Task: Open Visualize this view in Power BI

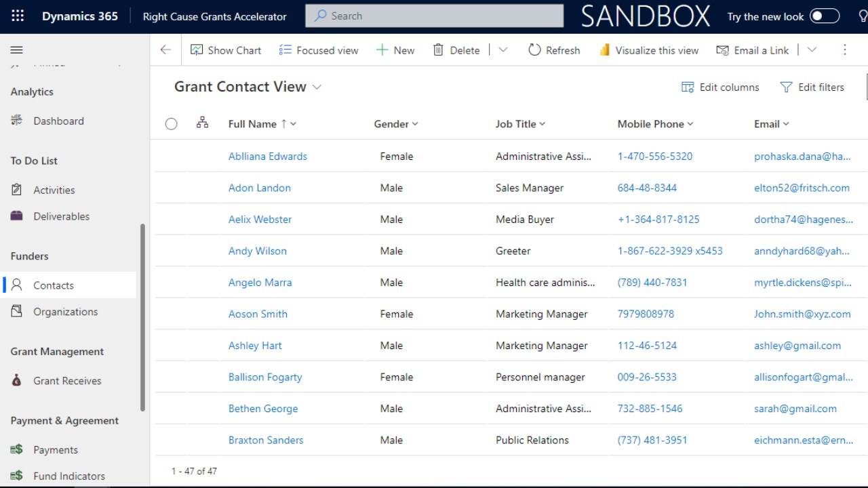Action: coord(649,50)
